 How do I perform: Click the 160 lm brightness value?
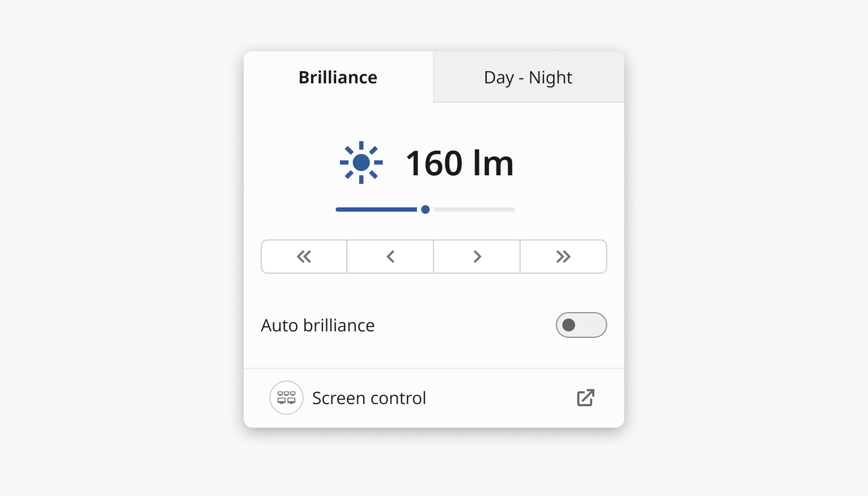coord(460,163)
